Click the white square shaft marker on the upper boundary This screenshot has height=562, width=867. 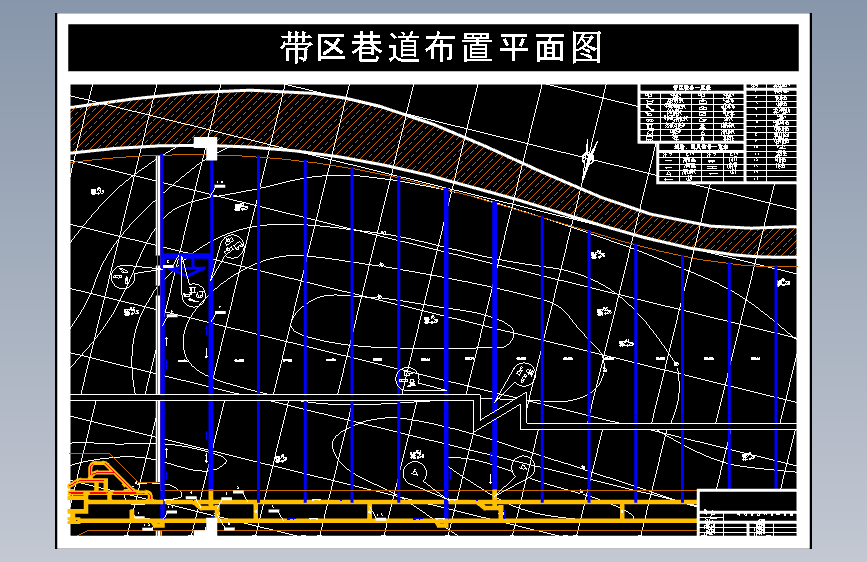(x=206, y=148)
